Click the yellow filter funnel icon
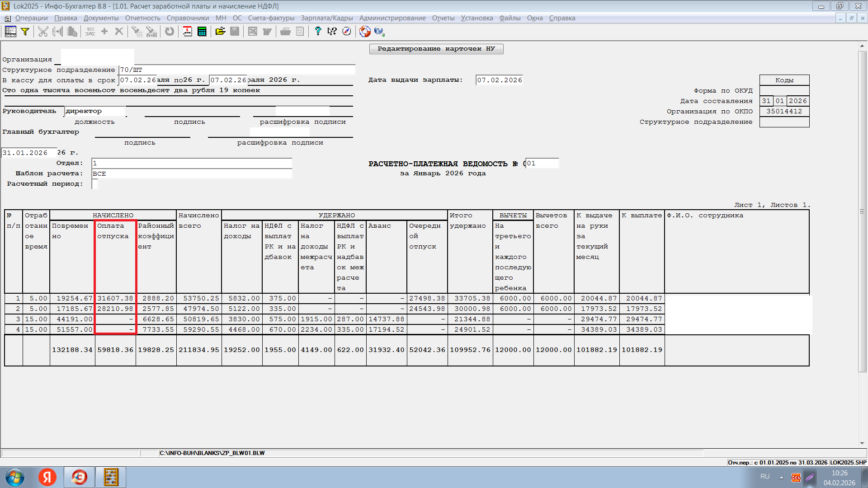Screen dimensions: 868x488 coord(25,32)
